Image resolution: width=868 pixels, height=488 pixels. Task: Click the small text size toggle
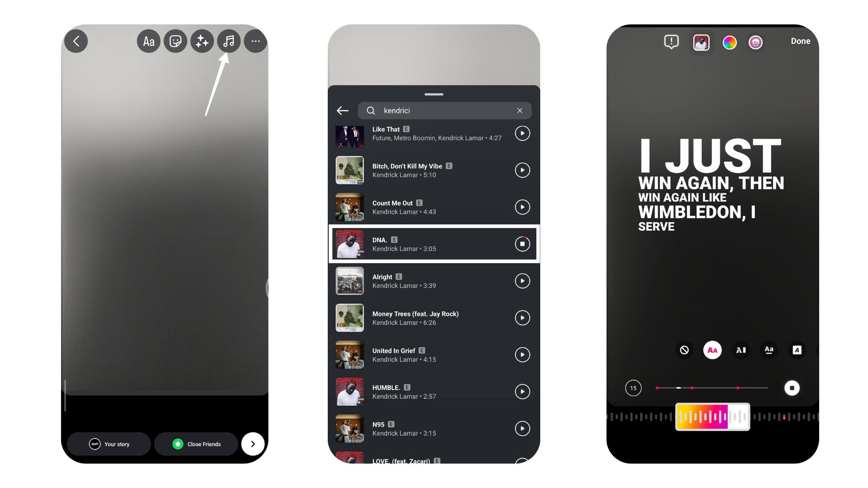[769, 350]
